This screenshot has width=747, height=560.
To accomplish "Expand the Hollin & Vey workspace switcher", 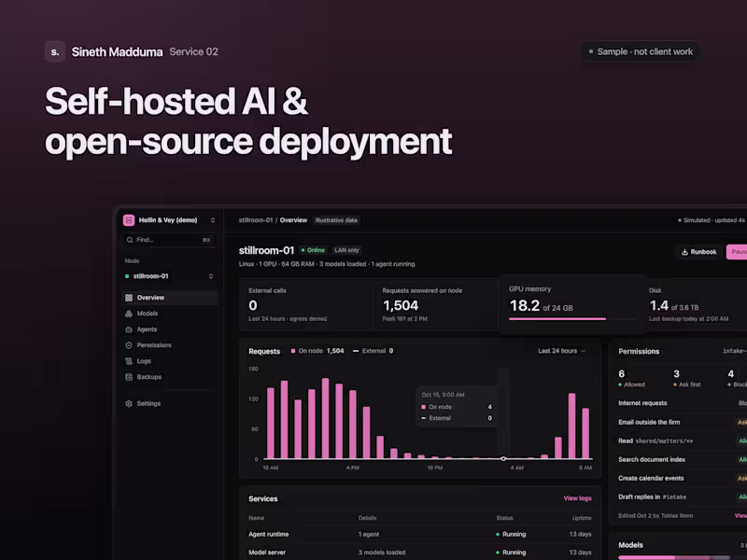I will click(x=213, y=220).
